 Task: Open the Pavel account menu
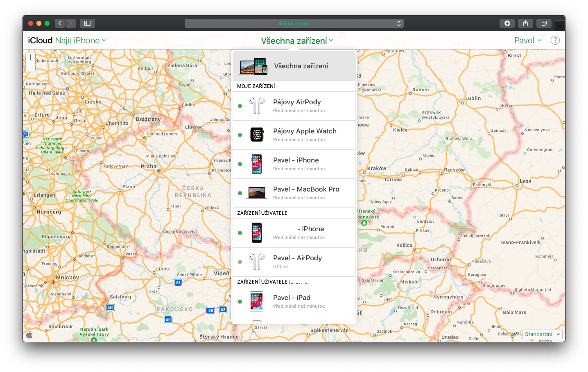[528, 40]
